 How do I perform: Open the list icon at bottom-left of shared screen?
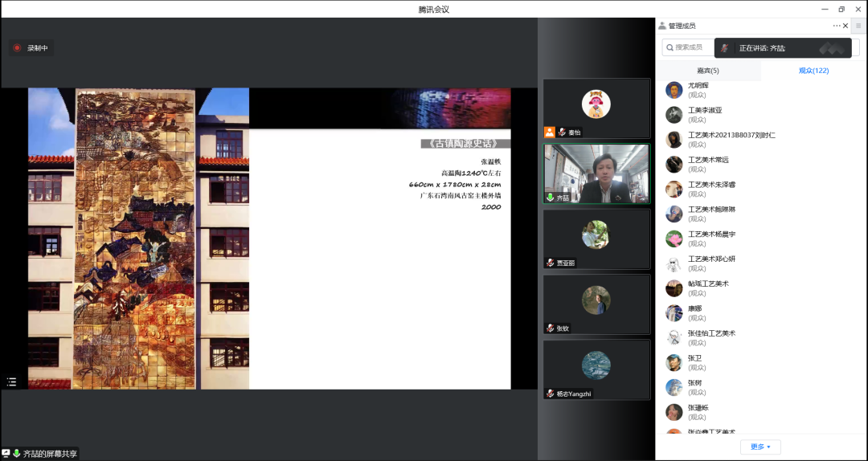11,382
